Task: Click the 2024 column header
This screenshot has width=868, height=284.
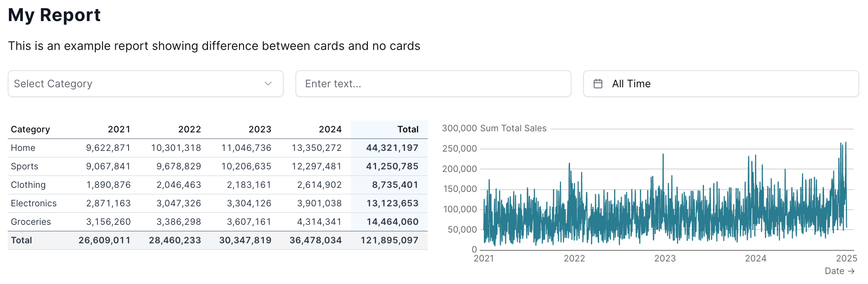Action: 330,129
